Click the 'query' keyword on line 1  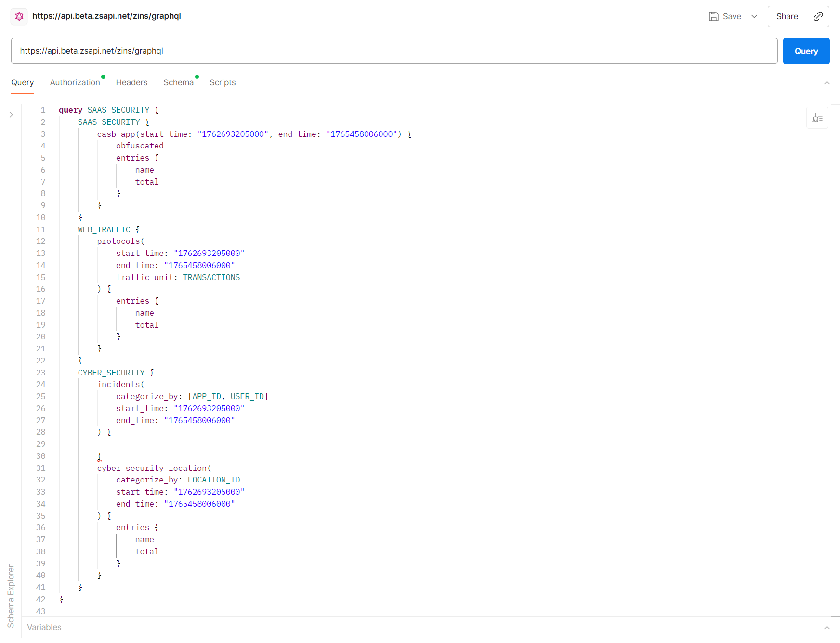(x=70, y=110)
